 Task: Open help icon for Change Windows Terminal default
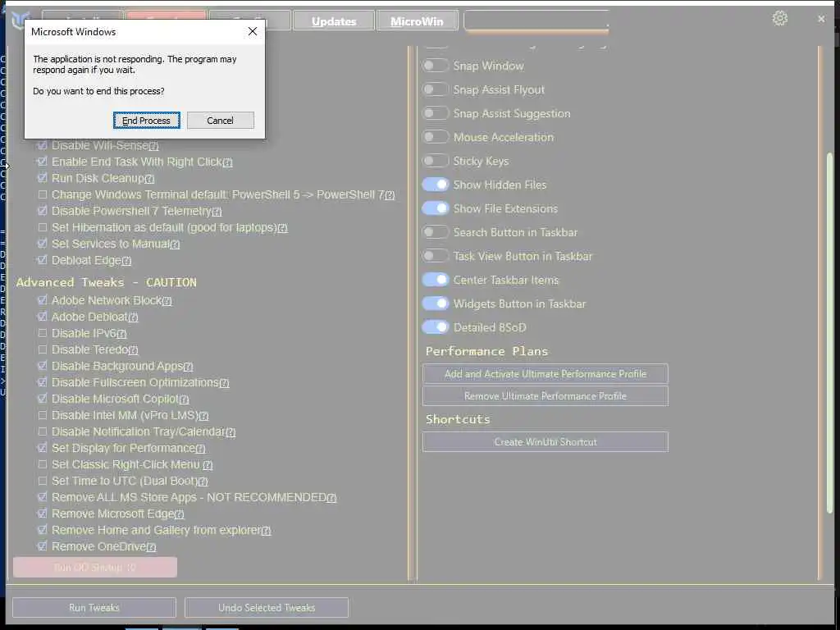[x=390, y=195]
